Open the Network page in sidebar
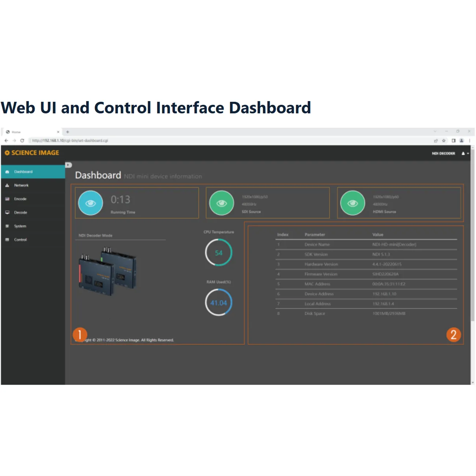The image size is (476, 476). 21,185
